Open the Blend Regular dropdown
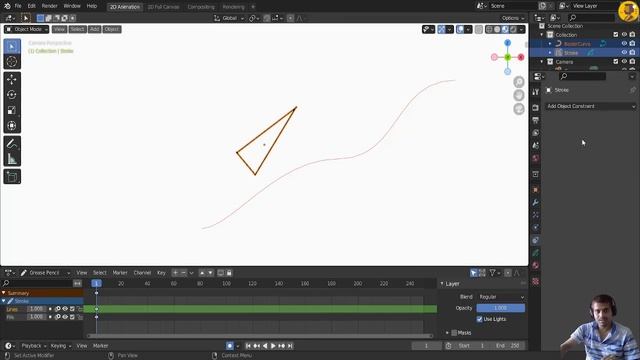Viewport: 640px width, 360px height. click(501, 297)
